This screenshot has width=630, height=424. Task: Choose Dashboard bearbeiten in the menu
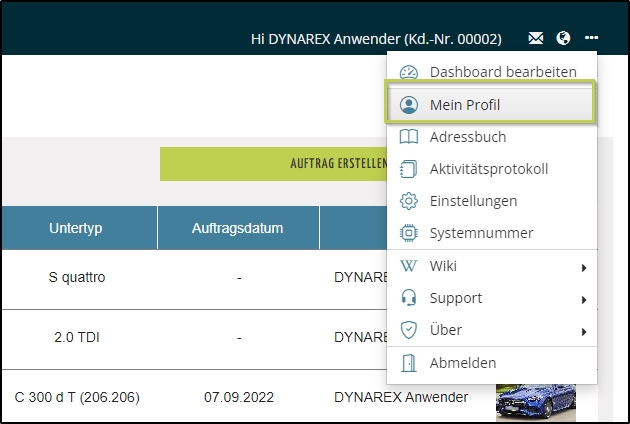click(x=503, y=72)
